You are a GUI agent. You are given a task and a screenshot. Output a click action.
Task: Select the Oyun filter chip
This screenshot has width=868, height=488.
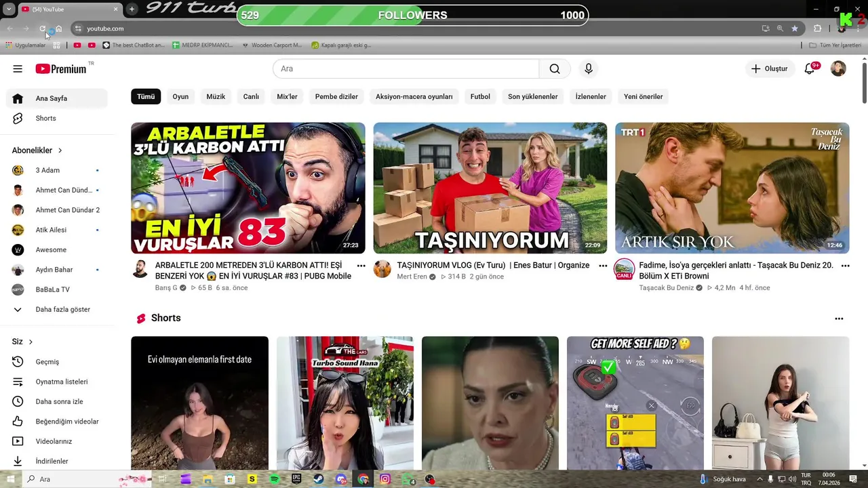tap(180, 96)
